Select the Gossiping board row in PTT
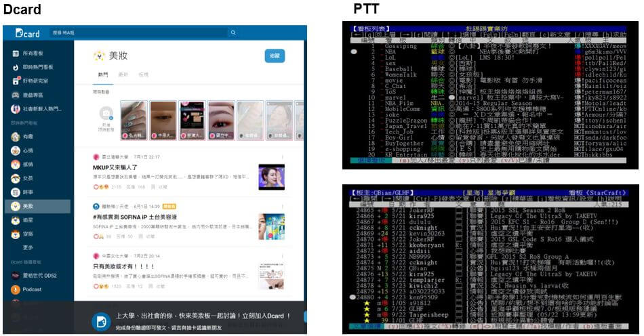Screen dimensions: 644x336 tap(489, 46)
